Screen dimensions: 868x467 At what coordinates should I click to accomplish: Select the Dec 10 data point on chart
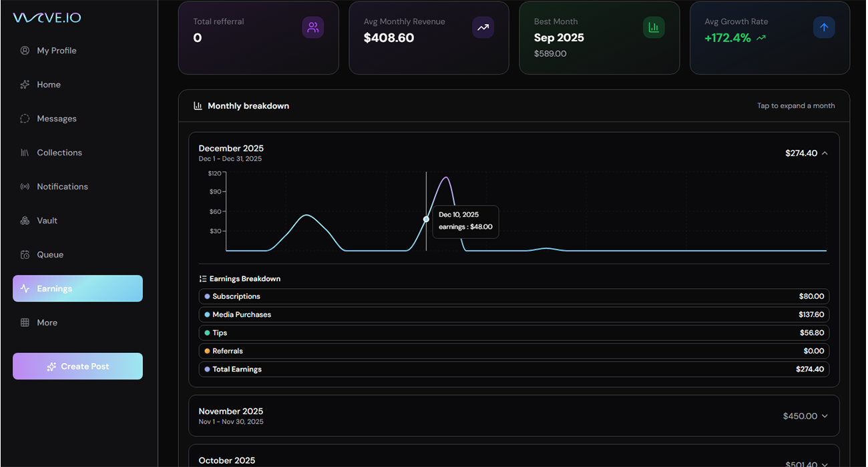pyautogui.click(x=426, y=219)
